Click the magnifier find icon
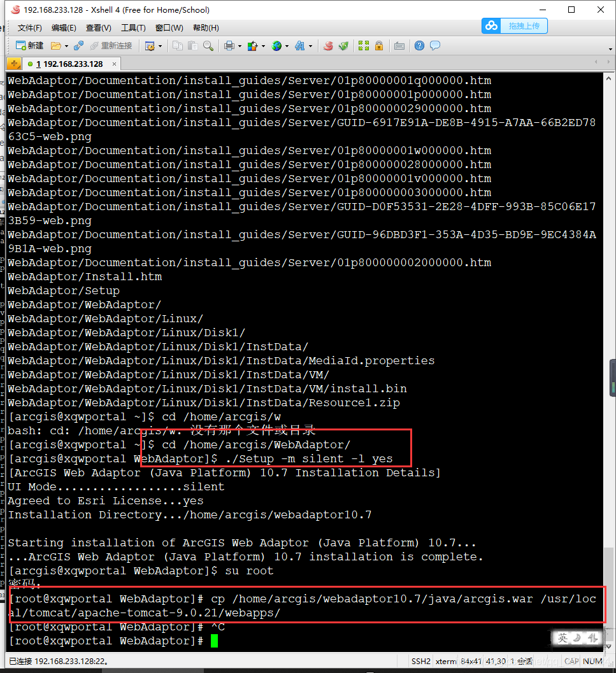 [208, 45]
